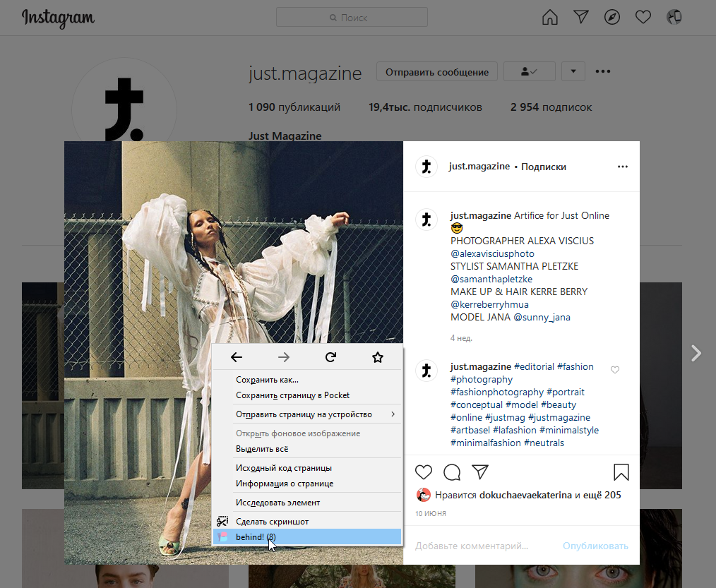The width and height of the screenshot is (716, 588).
Task: Click just.magazine avatar beside the caption
Action: (x=426, y=220)
